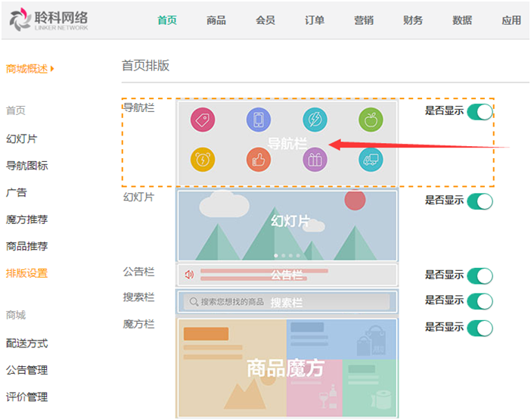Disable the 搜索栏 display toggle
Screen dimensions: 531x420
(x=480, y=300)
